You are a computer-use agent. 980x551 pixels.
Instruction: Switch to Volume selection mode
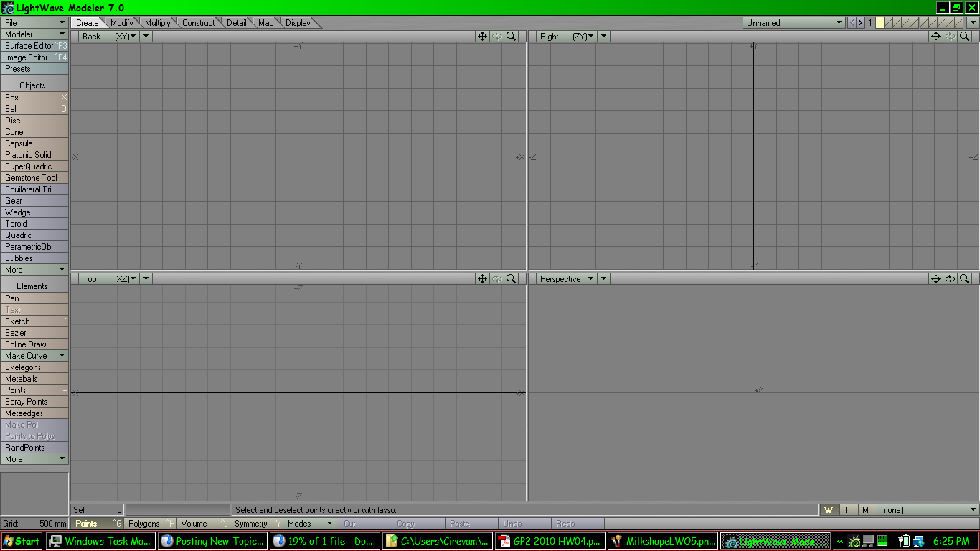pos(204,524)
